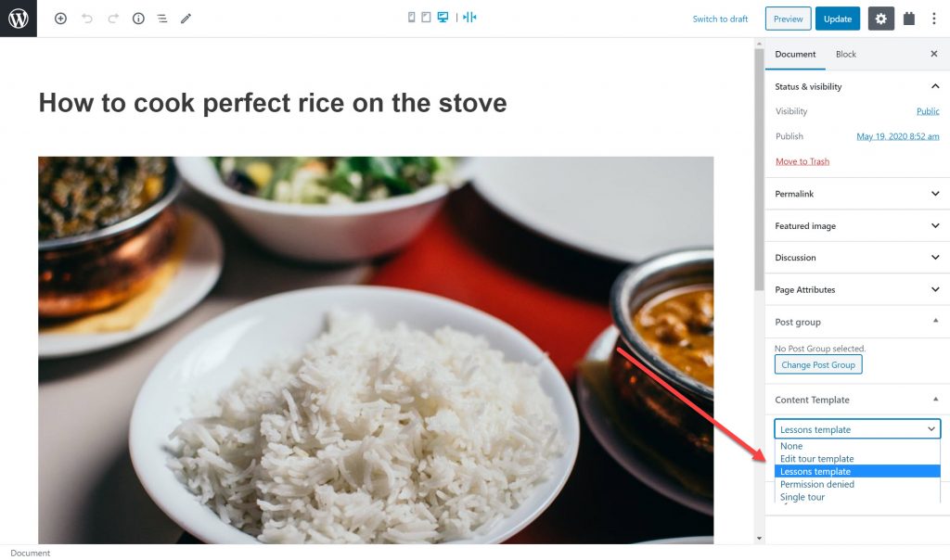Open the more options kebab menu

coord(933,19)
